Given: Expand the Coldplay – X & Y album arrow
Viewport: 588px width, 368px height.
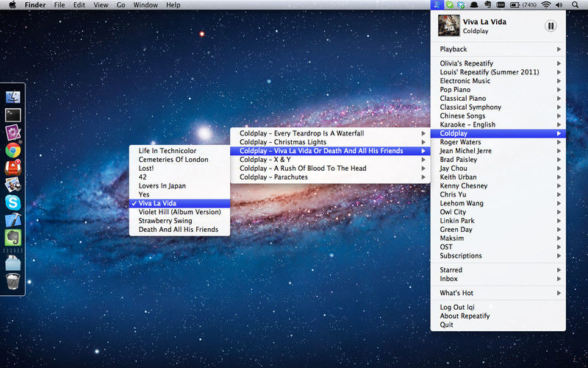Looking at the screenshot, I should click(x=423, y=160).
